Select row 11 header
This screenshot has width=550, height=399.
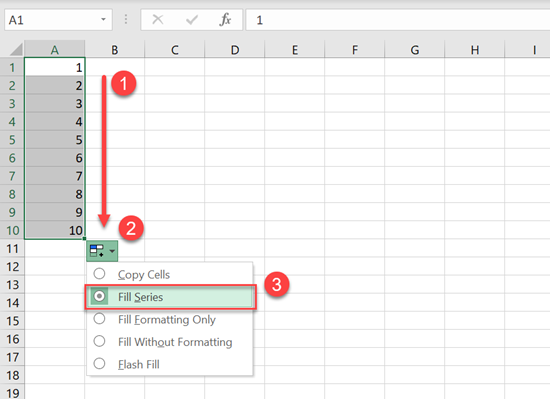tap(12, 249)
